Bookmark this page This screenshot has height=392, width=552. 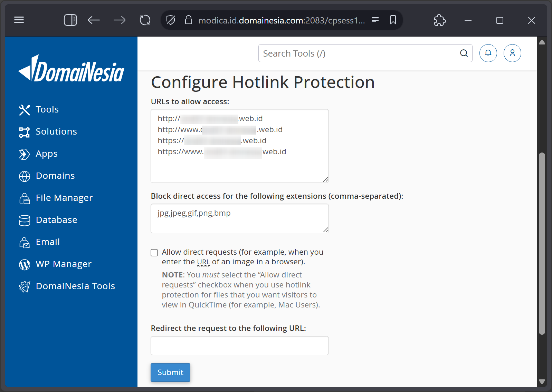(393, 20)
